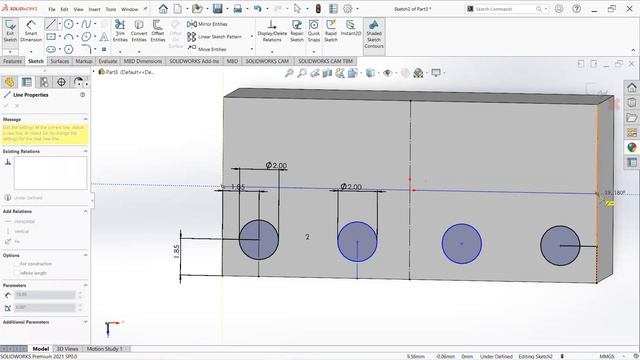
Task: Click the line angle parameter field
Action: coord(45,307)
